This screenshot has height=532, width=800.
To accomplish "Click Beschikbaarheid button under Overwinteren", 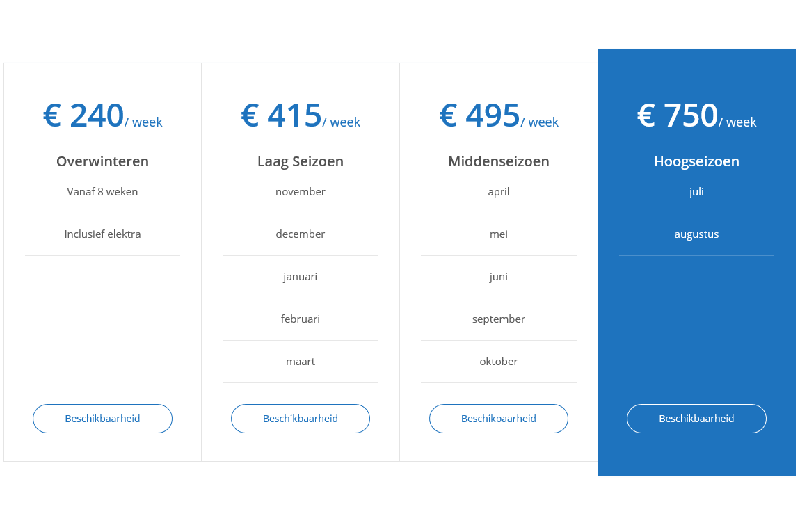I will pyautogui.click(x=102, y=419).
